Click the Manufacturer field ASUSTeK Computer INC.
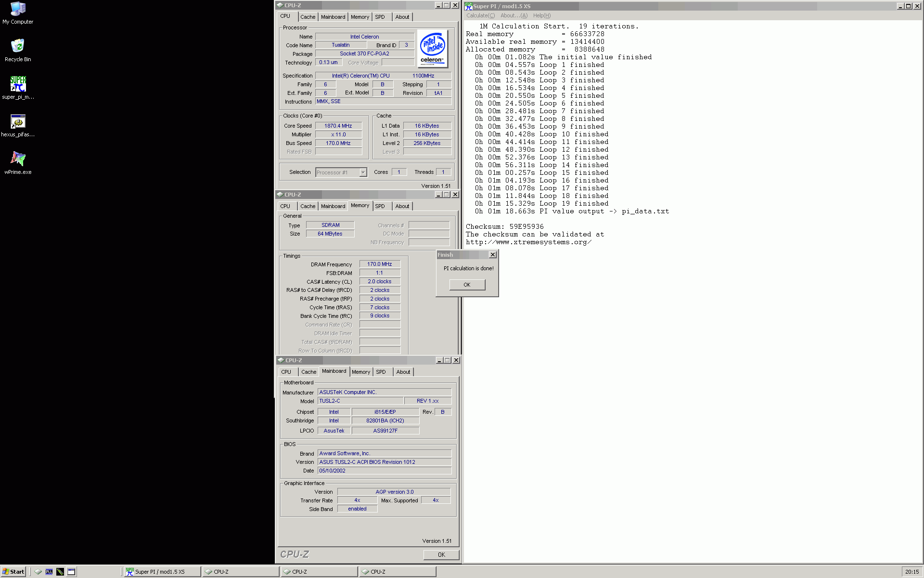 click(x=385, y=392)
